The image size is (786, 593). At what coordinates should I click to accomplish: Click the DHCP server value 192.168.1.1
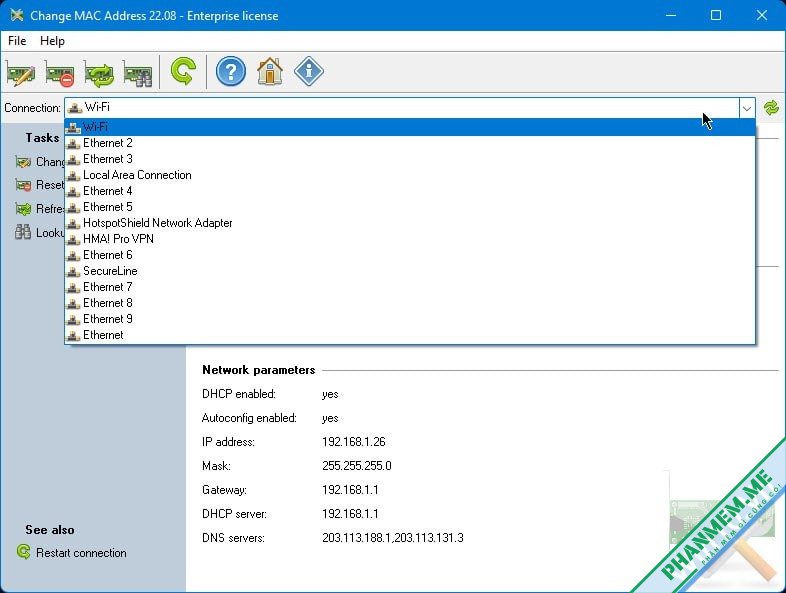point(350,514)
